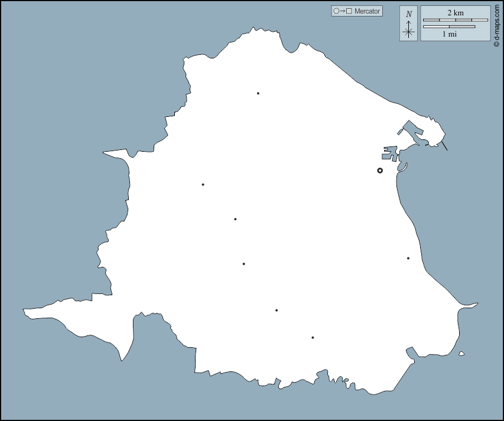Select the westernmost city dot

(203, 185)
